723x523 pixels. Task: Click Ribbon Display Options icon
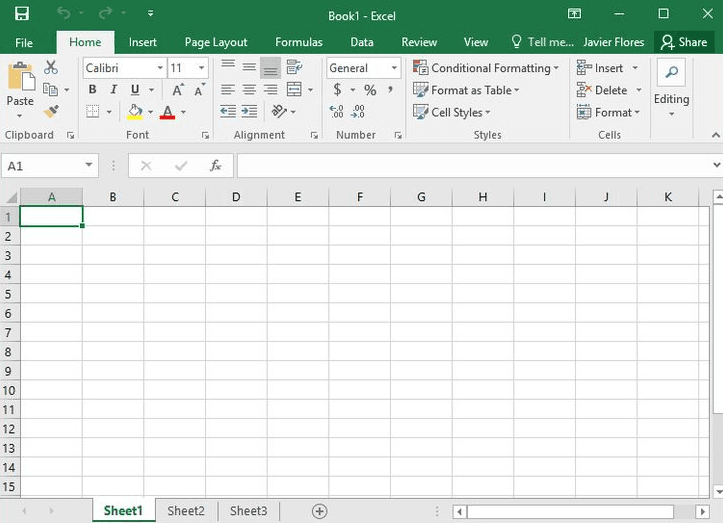574,14
